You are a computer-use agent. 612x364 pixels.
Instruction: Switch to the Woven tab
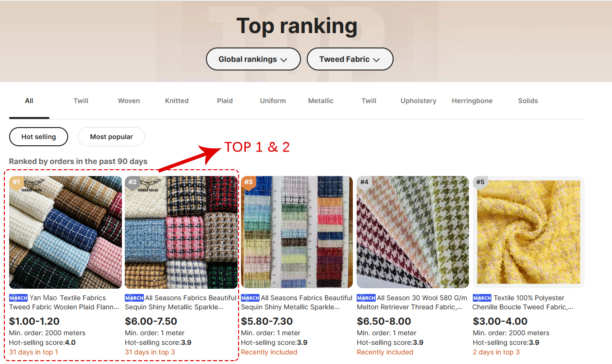[129, 101]
